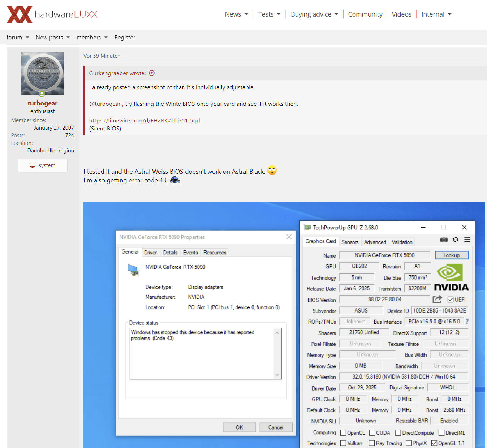This screenshot has width=487, height=448.
Task: Switch to the Sensors tab in GPU-Z
Action: [350, 242]
